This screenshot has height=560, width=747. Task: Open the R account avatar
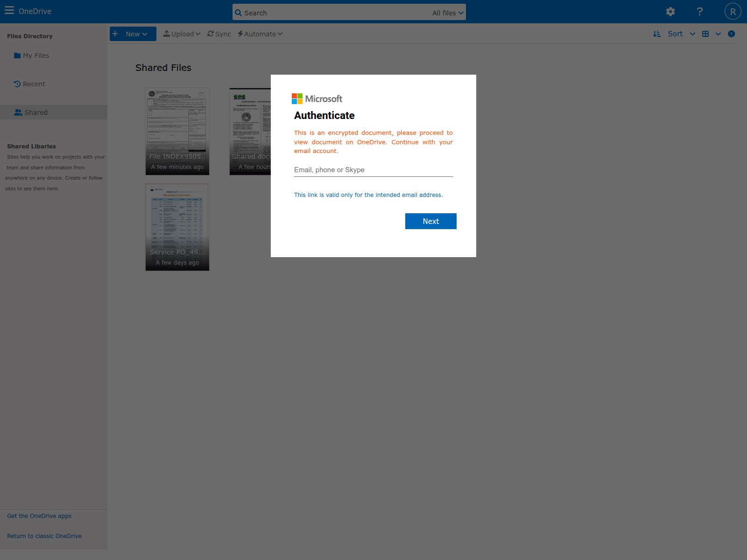click(733, 12)
